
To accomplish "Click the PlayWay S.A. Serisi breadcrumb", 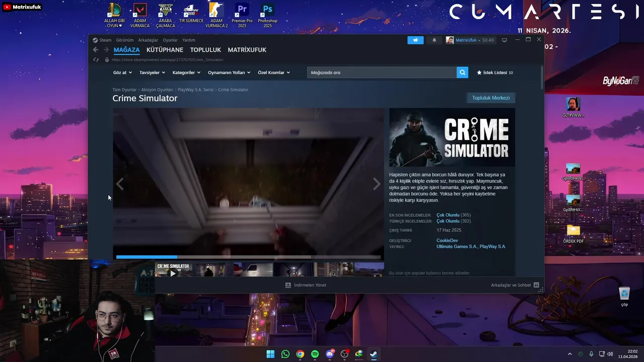I will pos(196,89).
